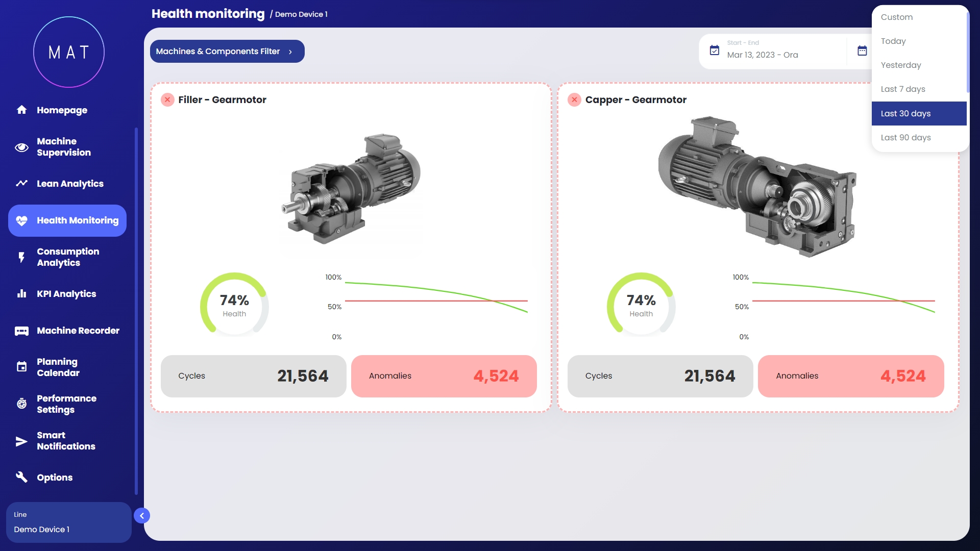This screenshot has height=551, width=980.
Task: Click the Capper Cycles 21,564 tile
Action: [x=660, y=377]
